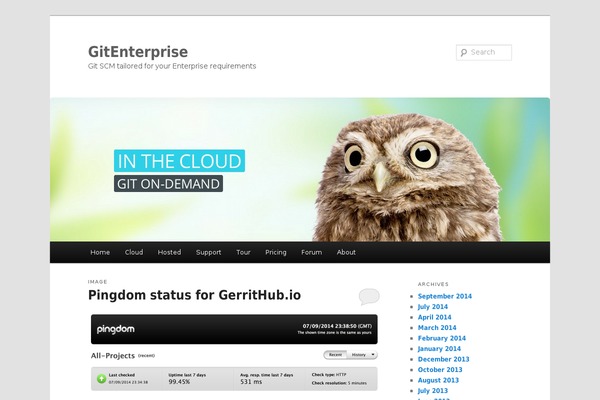Click the green uptime status icon
600x400 pixels.
point(101,379)
